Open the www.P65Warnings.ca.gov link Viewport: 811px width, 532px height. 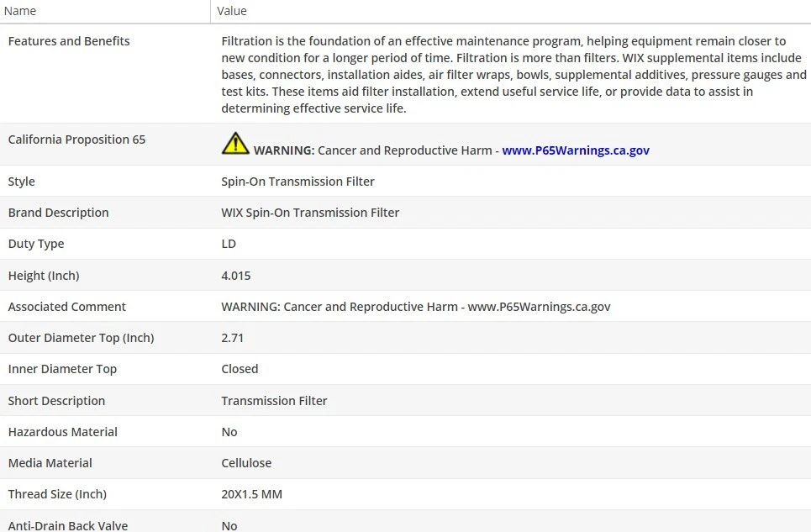coord(576,150)
